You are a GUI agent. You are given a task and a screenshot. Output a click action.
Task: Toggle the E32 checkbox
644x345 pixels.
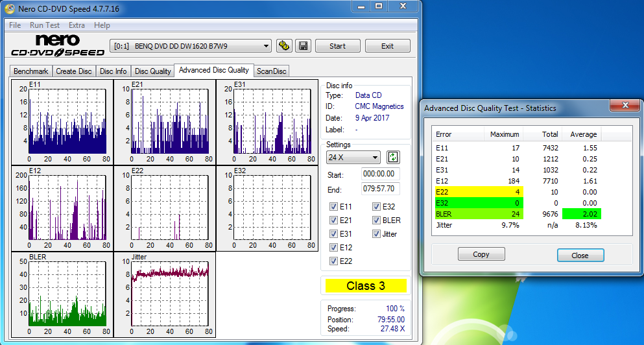click(x=376, y=207)
